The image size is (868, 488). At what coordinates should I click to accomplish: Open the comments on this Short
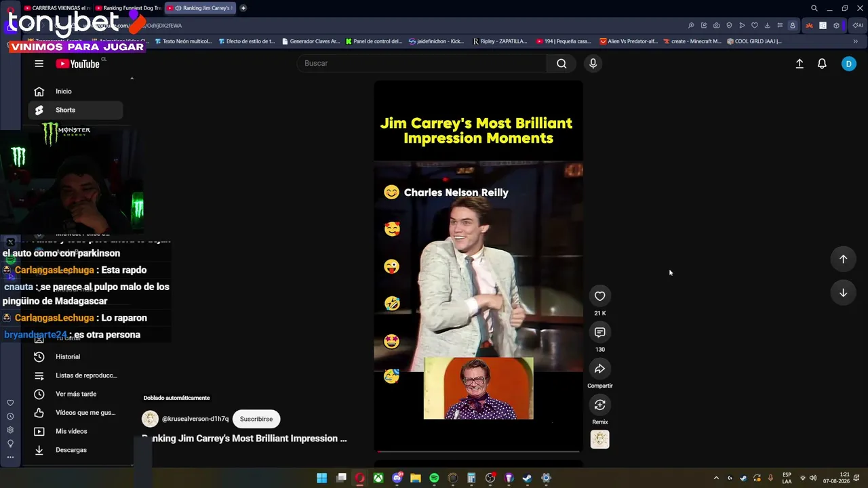pyautogui.click(x=600, y=332)
